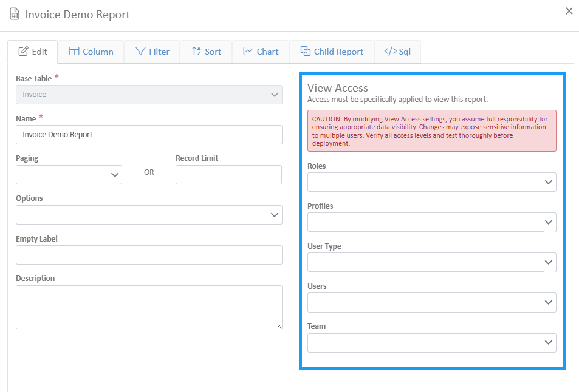
Task: Select the User Type dropdown
Action: tap(431, 262)
